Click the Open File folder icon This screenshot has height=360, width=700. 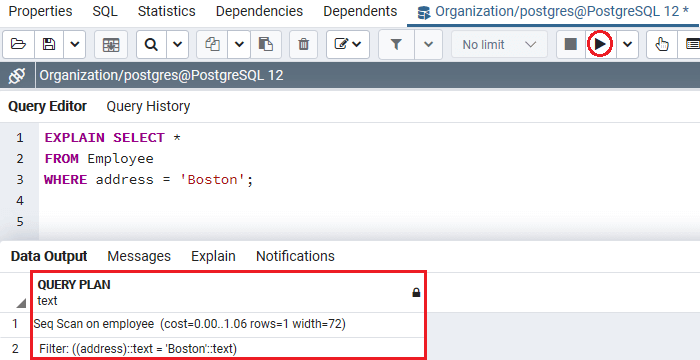coord(18,44)
